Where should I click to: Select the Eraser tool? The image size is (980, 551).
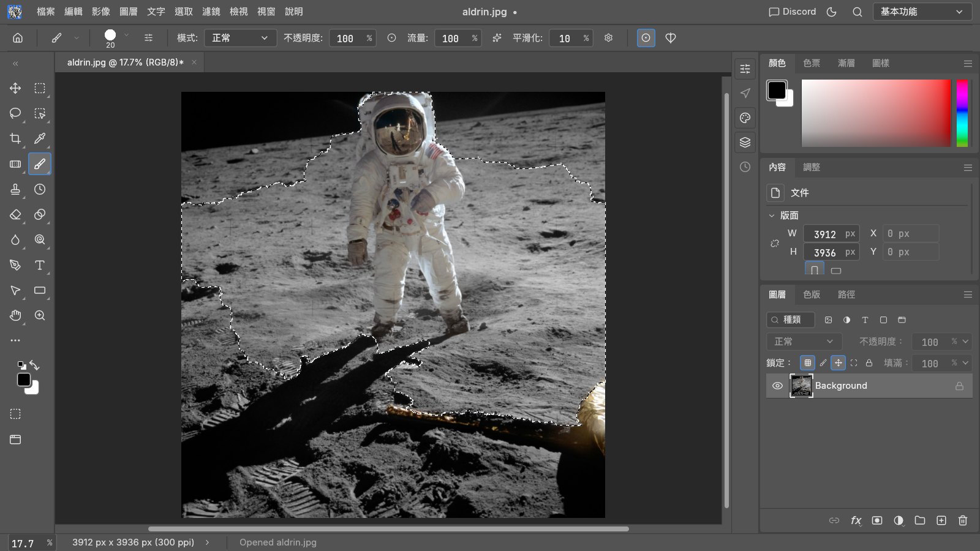coord(15,214)
